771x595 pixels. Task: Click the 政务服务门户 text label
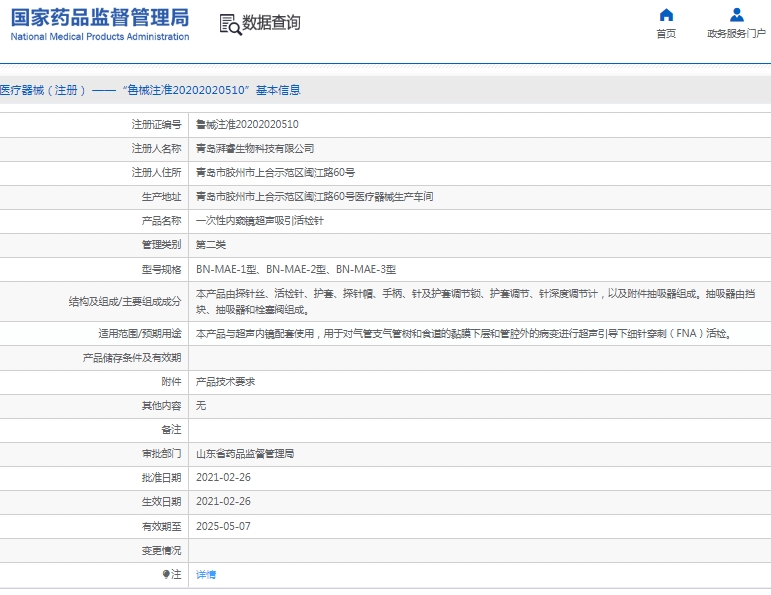[736, 33]
